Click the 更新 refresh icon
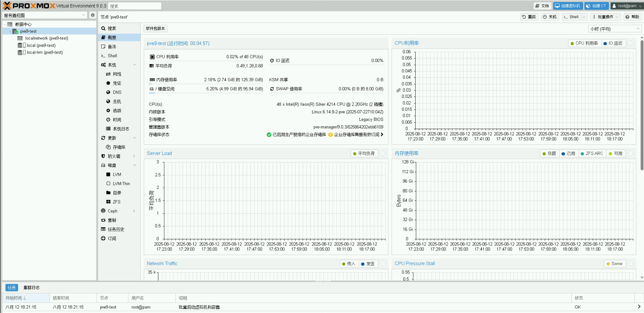The width and height of the screenshot is (644, 313). 103,138
